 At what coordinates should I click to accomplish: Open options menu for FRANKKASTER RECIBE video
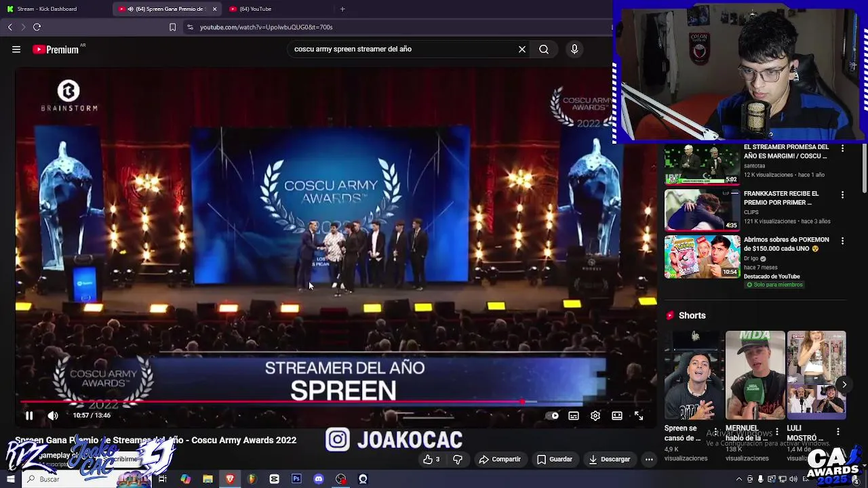point(842,195)
